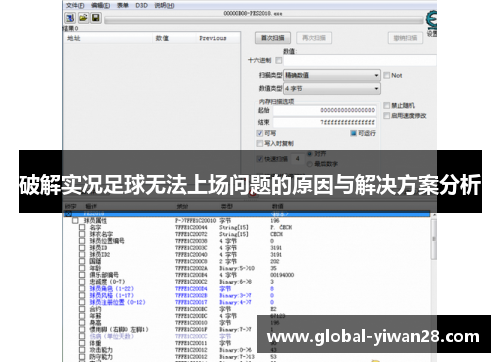The height and width of the screenshot is (362, 500).
Task: Open the 编辑(E) menu
Action: pyautogui.click(x=100, y=5)
